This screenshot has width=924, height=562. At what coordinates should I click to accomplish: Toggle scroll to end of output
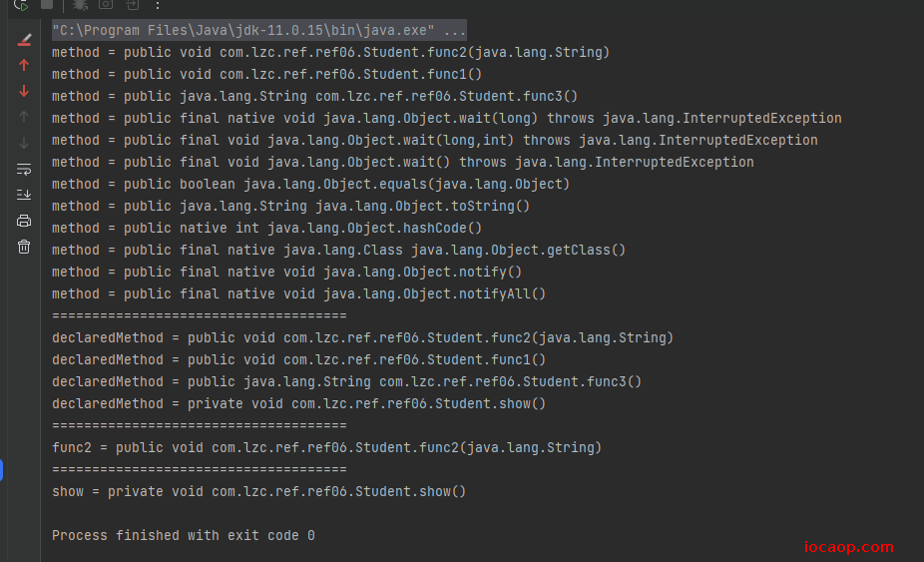(24, 195)
